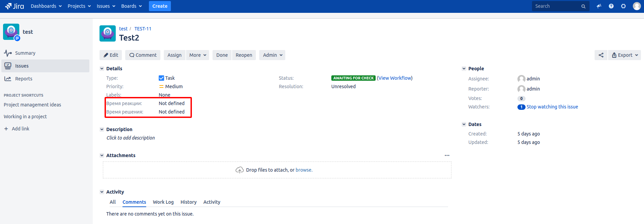Collapse the Description section
This screenshot has height=224, width=644.
coord(102,129)
